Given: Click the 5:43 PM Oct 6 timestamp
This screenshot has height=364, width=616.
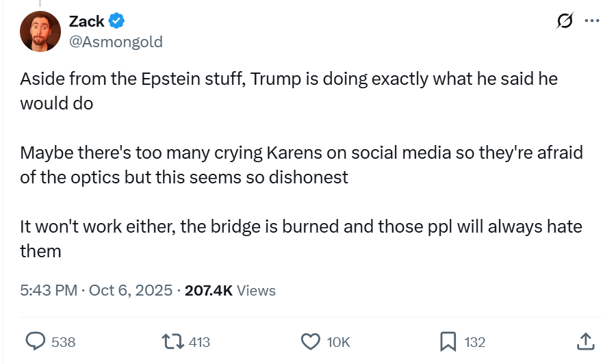Looking at the screenshot, I should point(96,290).
